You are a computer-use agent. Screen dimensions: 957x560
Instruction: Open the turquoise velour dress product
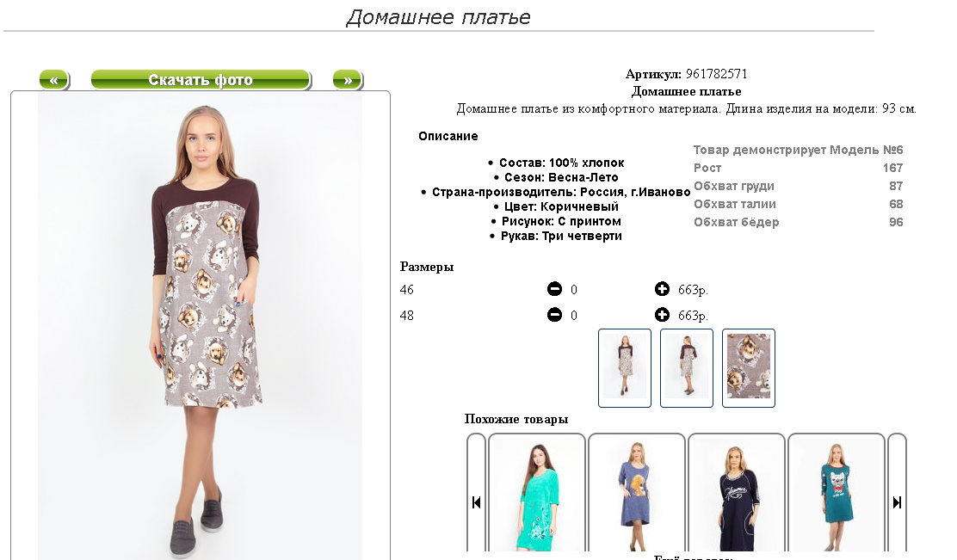pos(536,494)
